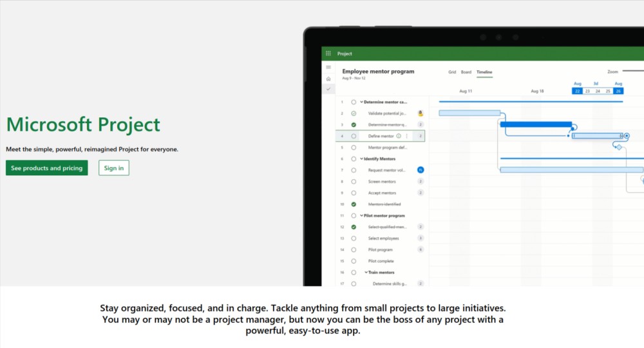644x348 pixels.
Task: Click assignee avatar on Validate potential jo... row
Action: tap(420, 113)
